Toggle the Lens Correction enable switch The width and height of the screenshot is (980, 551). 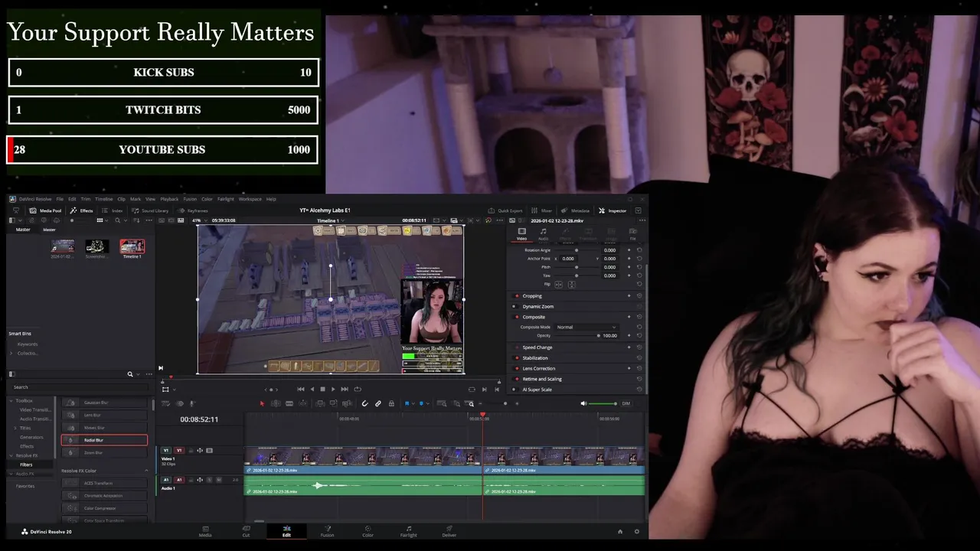[517, 368]
